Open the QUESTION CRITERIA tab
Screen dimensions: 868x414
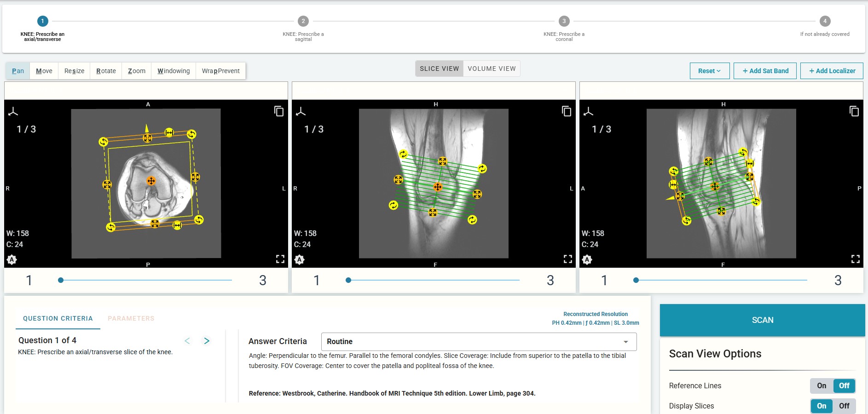(x=58, y=318)
